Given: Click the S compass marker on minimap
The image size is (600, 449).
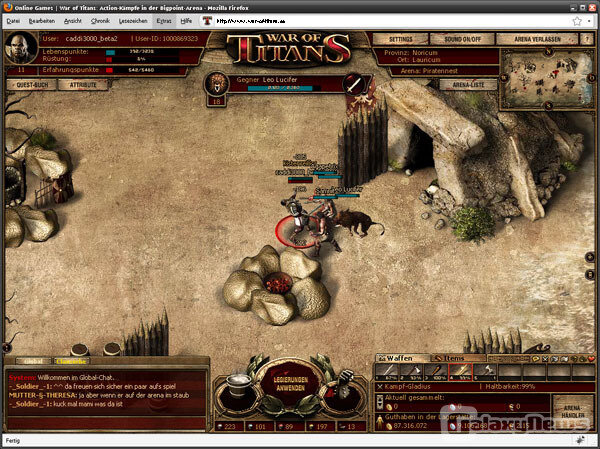Looking at the screenshot, I should tap(548, 105).
